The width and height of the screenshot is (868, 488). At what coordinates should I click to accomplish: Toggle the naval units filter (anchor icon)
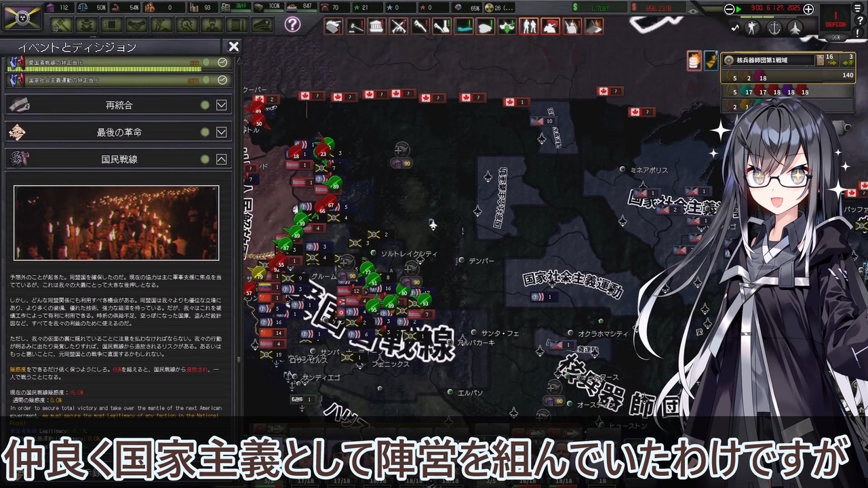pos(774,28)
